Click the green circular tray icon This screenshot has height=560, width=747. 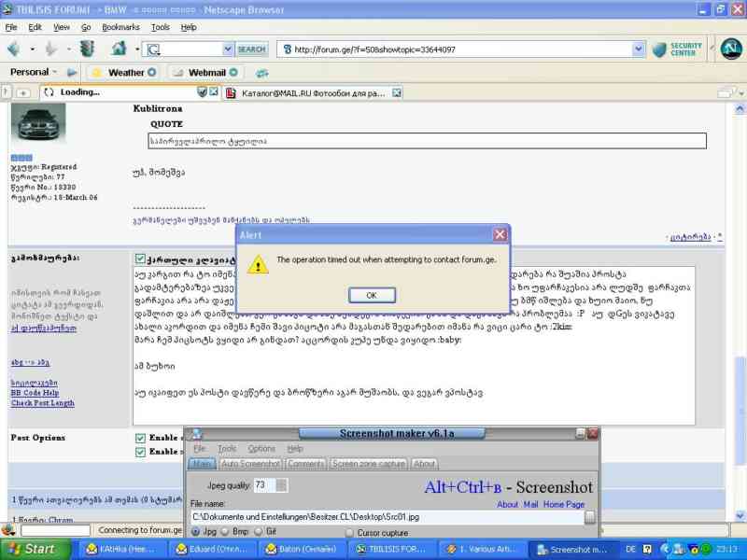point(706,550)
